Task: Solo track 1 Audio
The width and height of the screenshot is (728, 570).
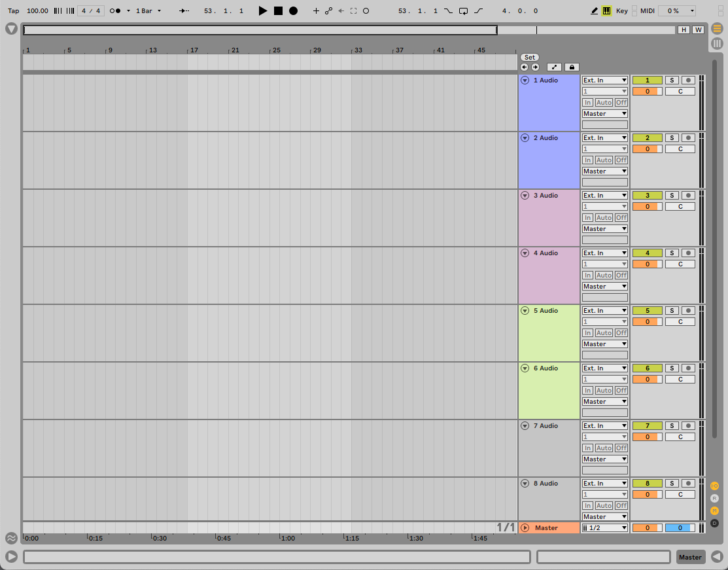Action: click(672, 80)
